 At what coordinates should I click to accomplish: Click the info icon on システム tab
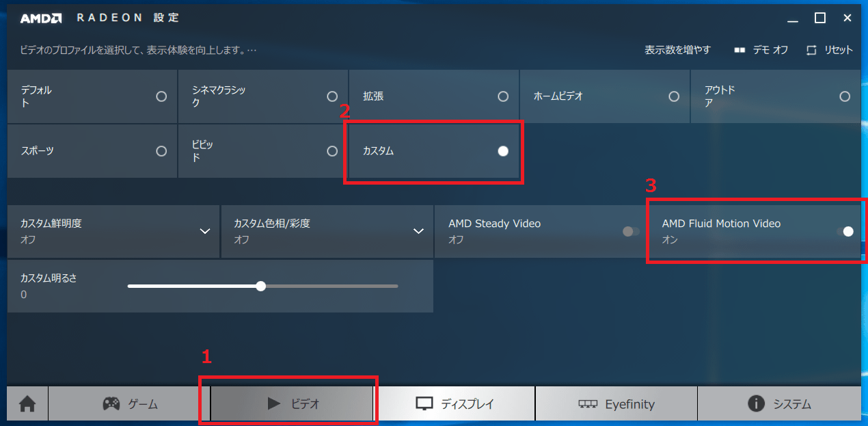click(756, 404)
